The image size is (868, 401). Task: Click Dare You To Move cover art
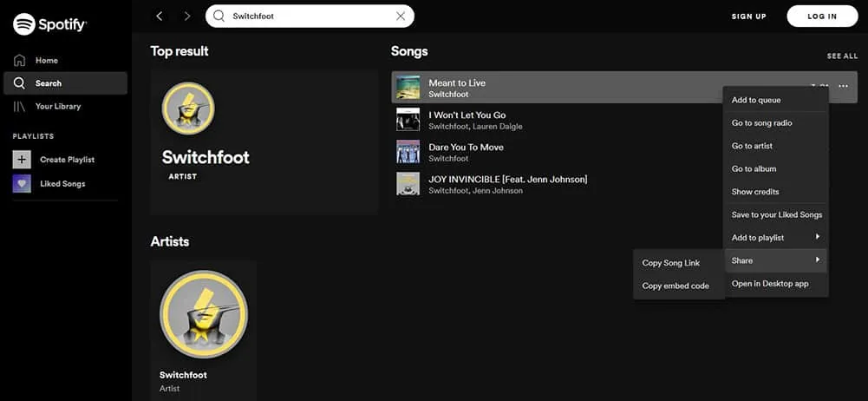coord(408,152)
